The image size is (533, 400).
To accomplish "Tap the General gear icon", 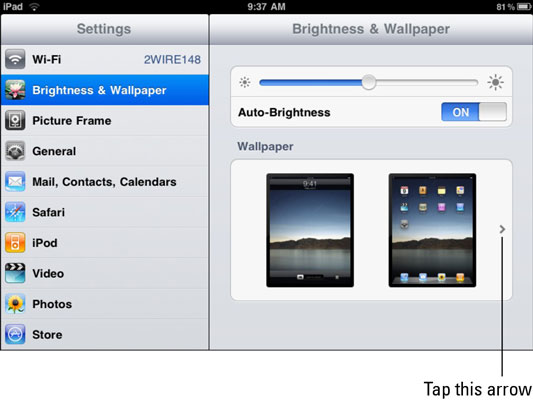I will pyautogui.click(x=15, y=151).
